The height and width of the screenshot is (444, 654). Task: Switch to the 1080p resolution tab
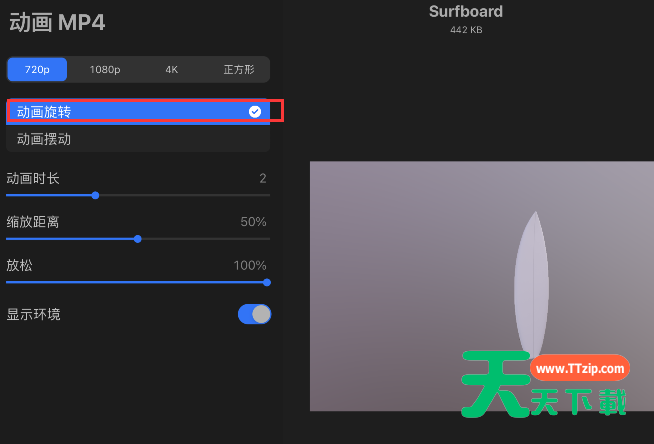click(105, 70)
